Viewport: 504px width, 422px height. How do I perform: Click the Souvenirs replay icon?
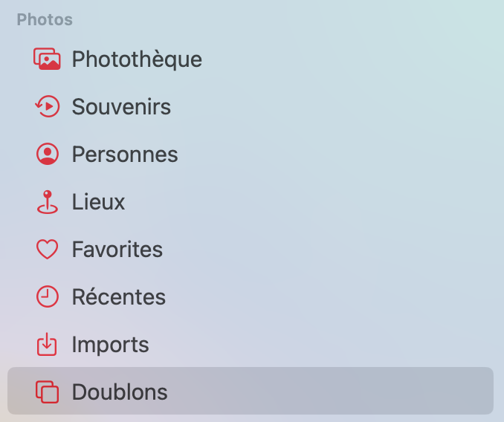point(47,107)
